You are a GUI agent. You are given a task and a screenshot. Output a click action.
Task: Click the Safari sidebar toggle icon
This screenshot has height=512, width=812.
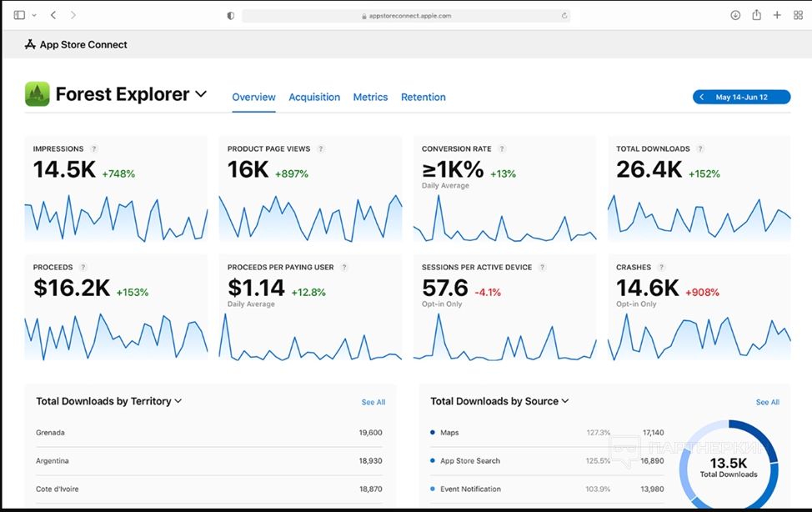point(19,15)
